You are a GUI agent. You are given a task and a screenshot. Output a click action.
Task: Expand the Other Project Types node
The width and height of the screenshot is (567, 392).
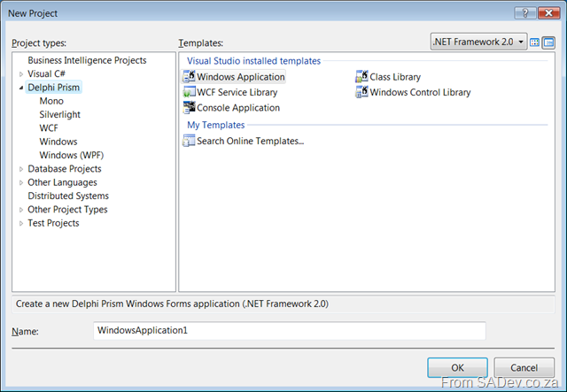coord(21,210)
